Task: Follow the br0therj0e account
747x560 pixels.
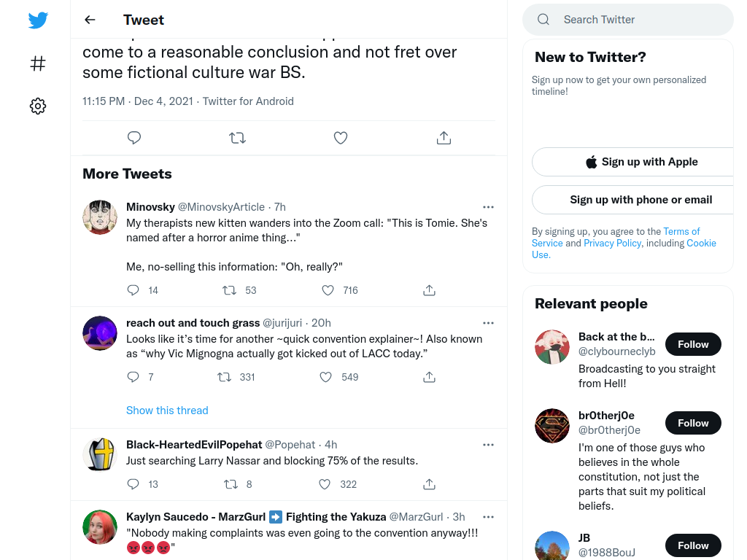Action: point(693,423)
